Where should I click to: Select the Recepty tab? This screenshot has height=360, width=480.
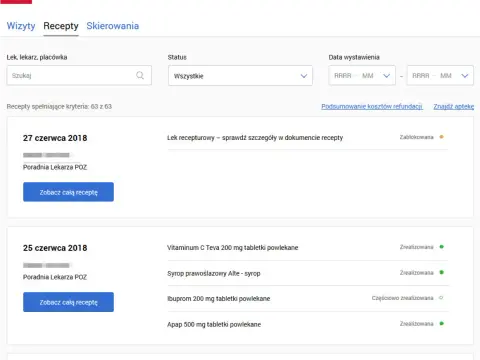[x=61, y=26]
